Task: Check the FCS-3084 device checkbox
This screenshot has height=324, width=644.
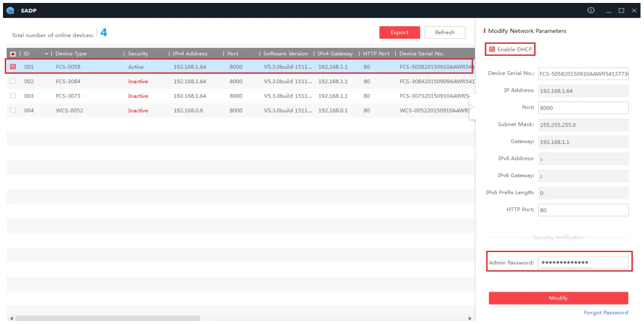Action: (x=13, y=81)
